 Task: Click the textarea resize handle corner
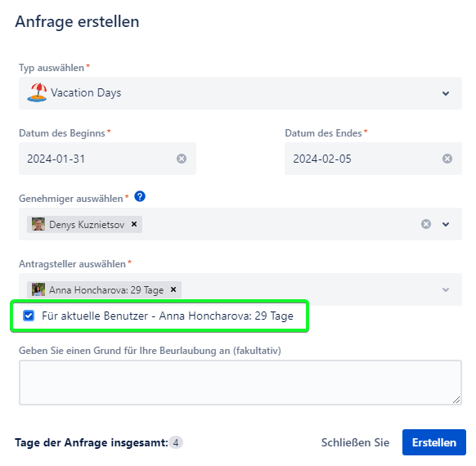(456, 400)
